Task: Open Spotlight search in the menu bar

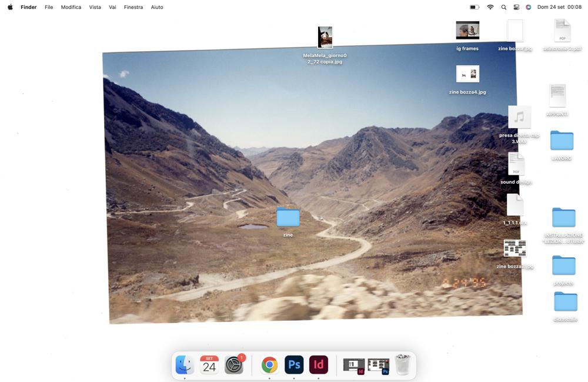Action: pos(503,7)
